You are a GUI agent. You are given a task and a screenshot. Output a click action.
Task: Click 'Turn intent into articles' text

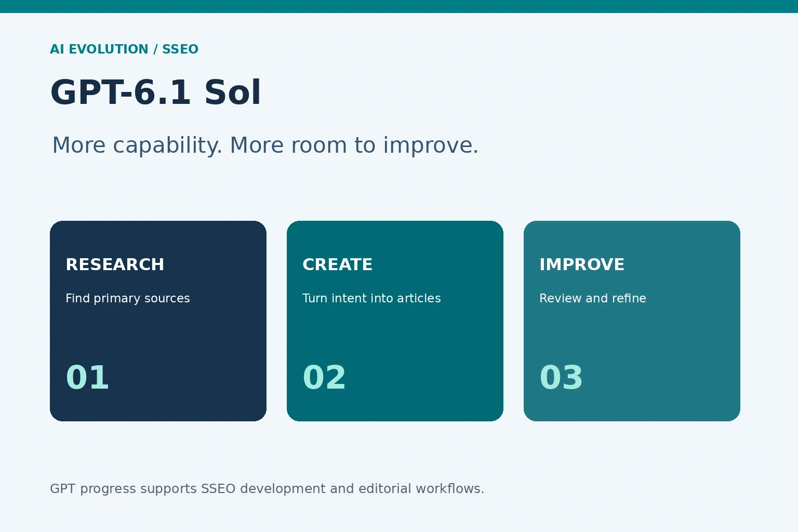(371, 298)
